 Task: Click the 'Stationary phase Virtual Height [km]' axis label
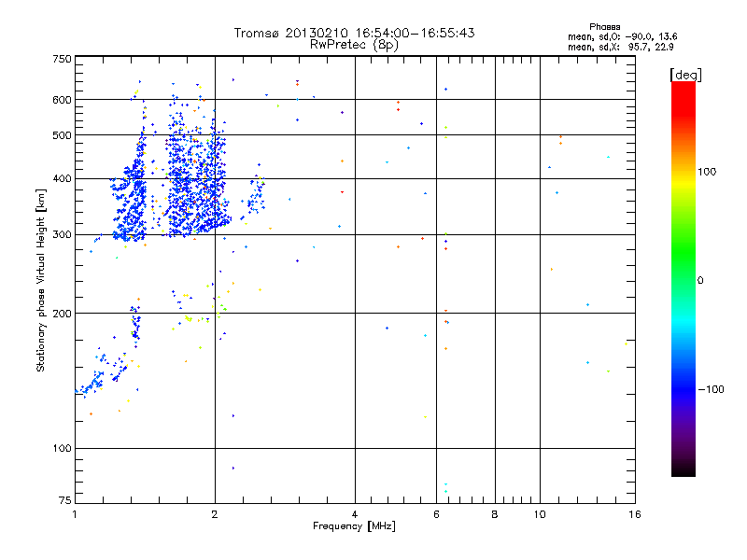pos(41,280)
